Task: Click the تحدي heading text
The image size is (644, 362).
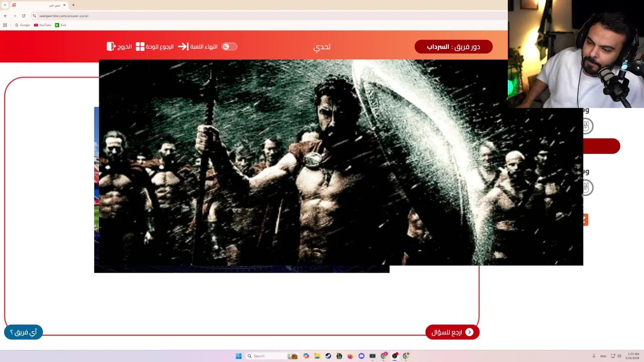Action: pos(322,47)
